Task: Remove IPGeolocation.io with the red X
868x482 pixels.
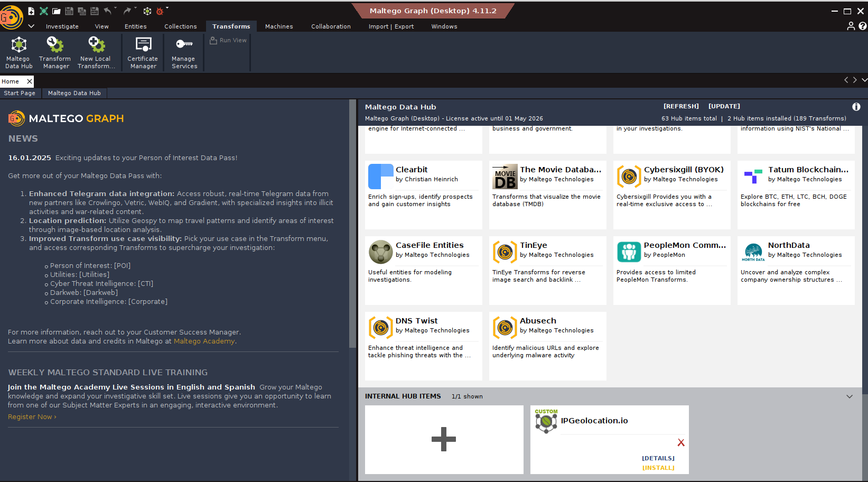Action: pos(680,443)
